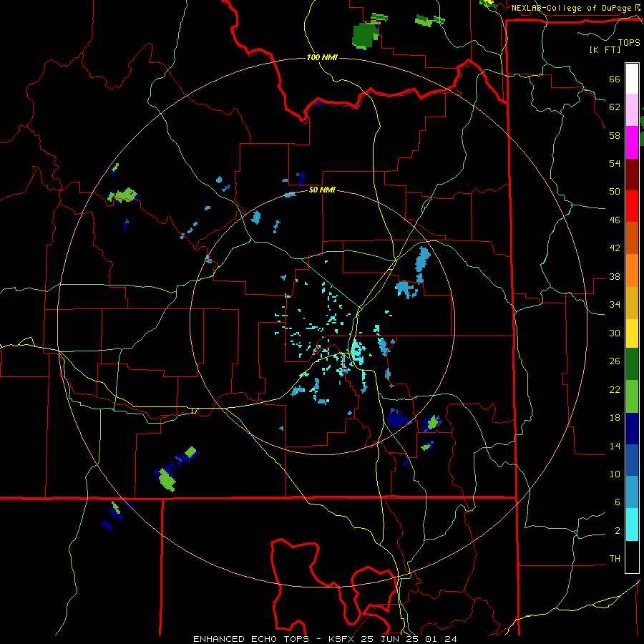The height and width of the screenshot is (644, 644).
Task: Click the navy blue legend swatch
Action: pos(632,429)
